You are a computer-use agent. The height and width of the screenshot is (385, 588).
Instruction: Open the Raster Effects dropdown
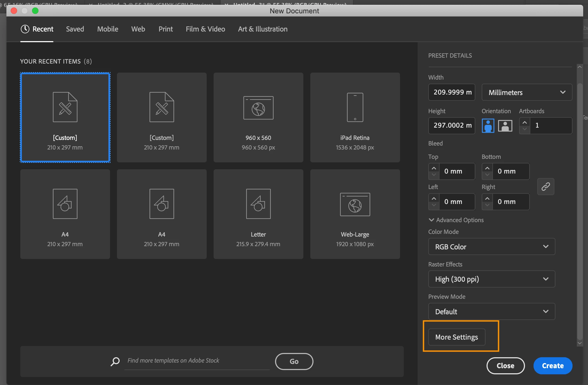pyautogui.click(x=491, y=279)
